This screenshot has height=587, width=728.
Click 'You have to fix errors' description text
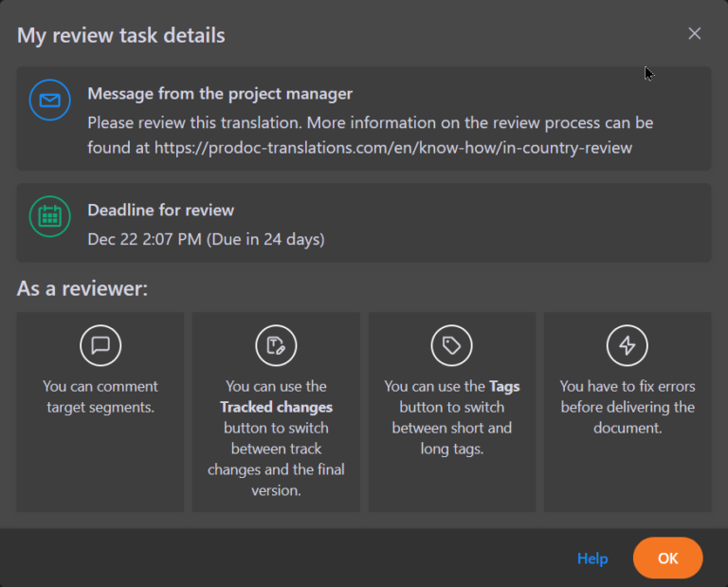tap(627, 407)
